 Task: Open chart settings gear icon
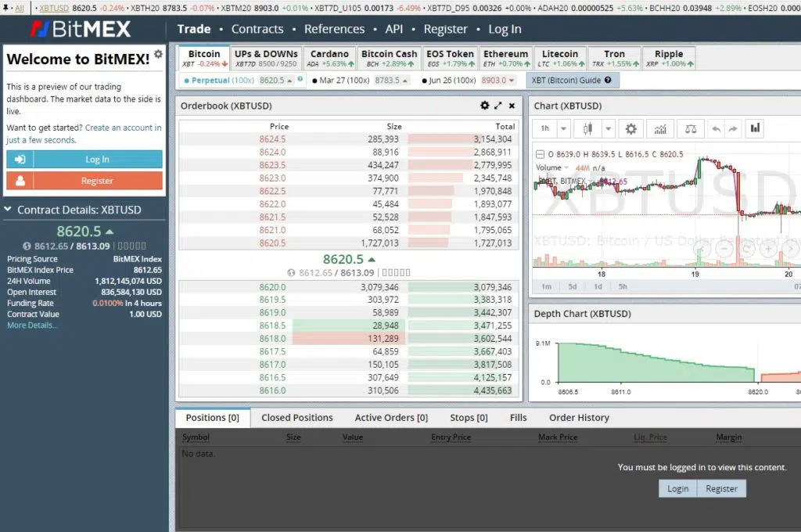[631, 129]
